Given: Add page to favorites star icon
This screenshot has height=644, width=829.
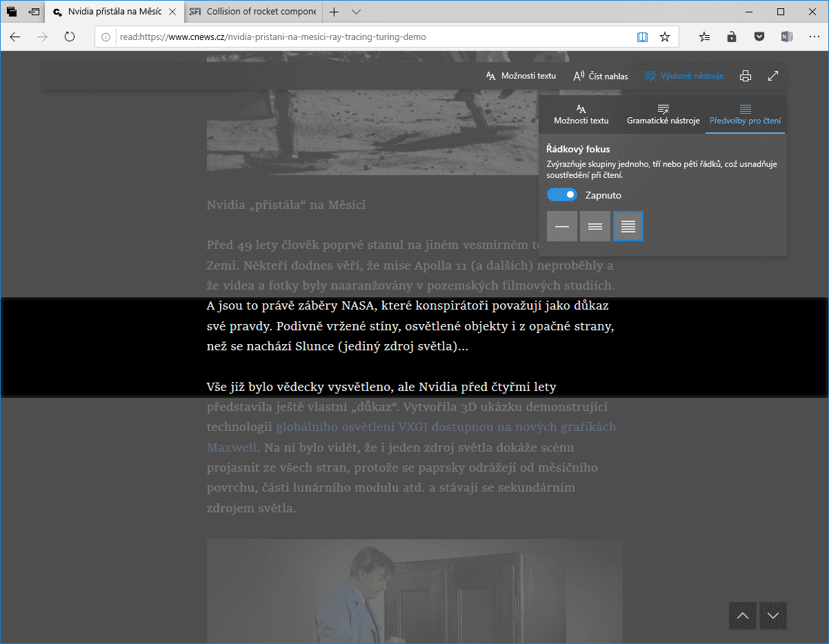Looking at the screenshot, I should (x=665, y=37).
